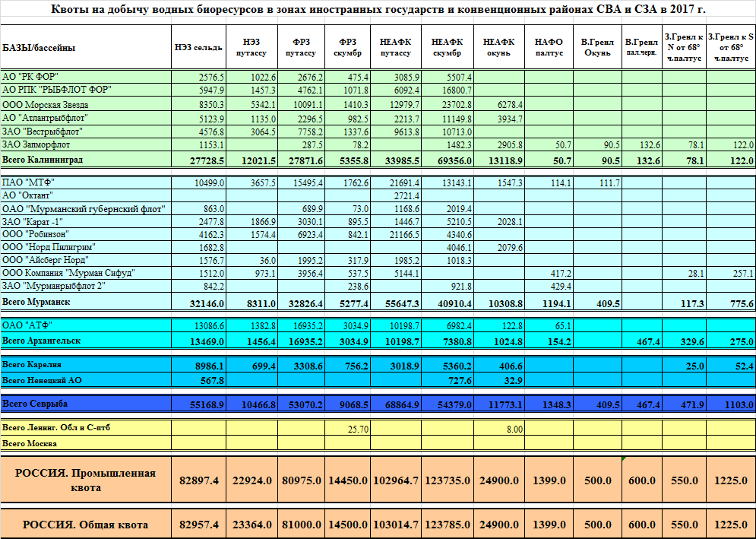
Task: Select the row label ЗАО "Карат -1"
Action: (x=86, y=221)
